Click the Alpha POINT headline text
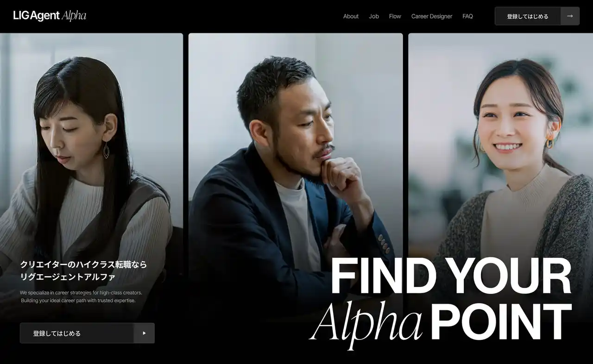The width and height of the screenshot is (593, 364). tap(441, 322)
